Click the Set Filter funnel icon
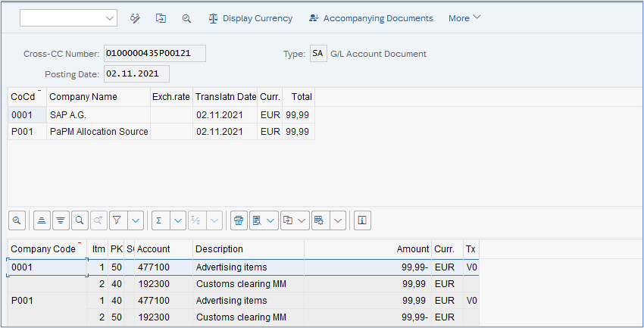Screen dimensions: 644x328 pyautogui.click(x=117, y=220)
